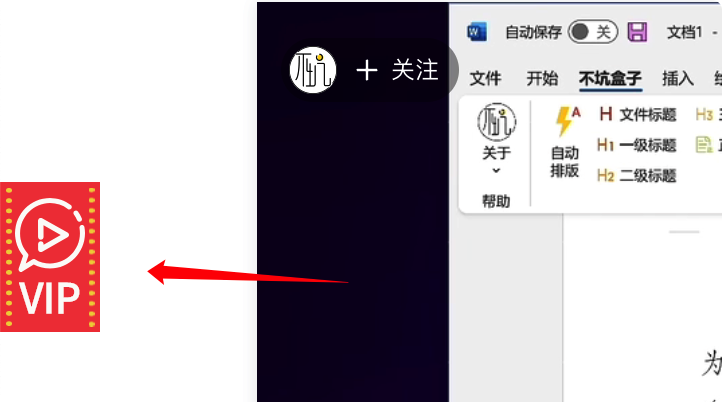722x402 pixels.
Task: Expand the 关于 dropdown chevron
Action: click(496, 171)
